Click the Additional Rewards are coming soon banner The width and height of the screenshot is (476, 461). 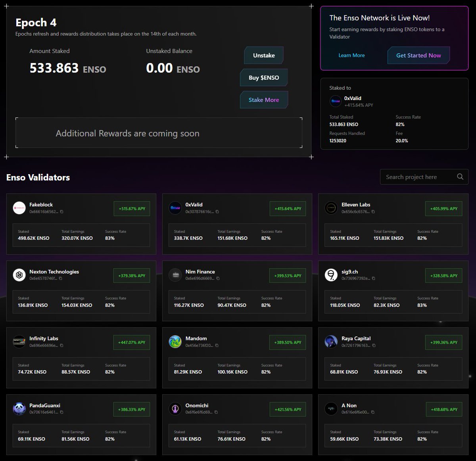coord(159,133)
